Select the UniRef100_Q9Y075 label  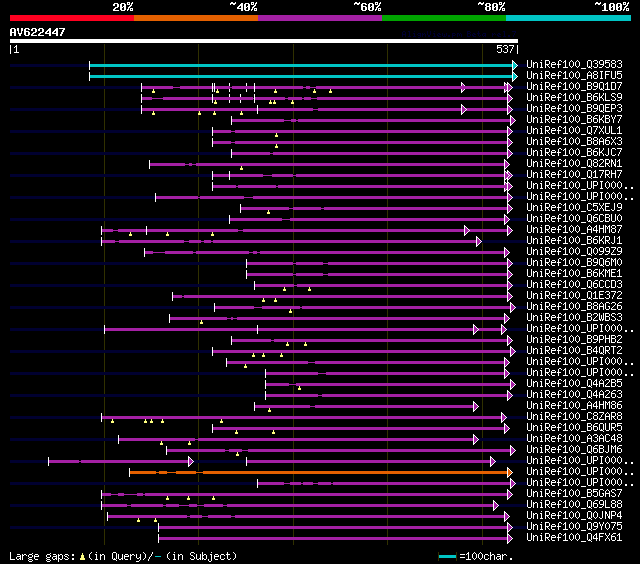[x=574, y=527]
